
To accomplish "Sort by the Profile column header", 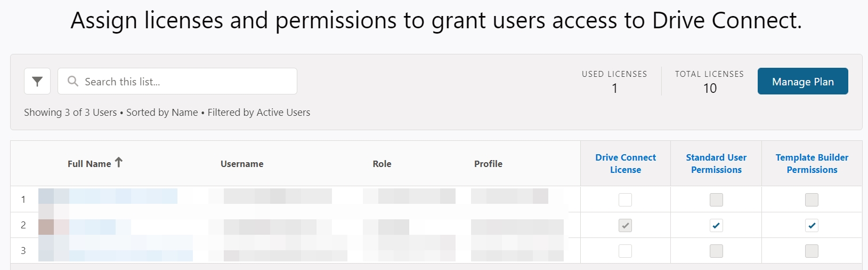I will click(488, 164).
